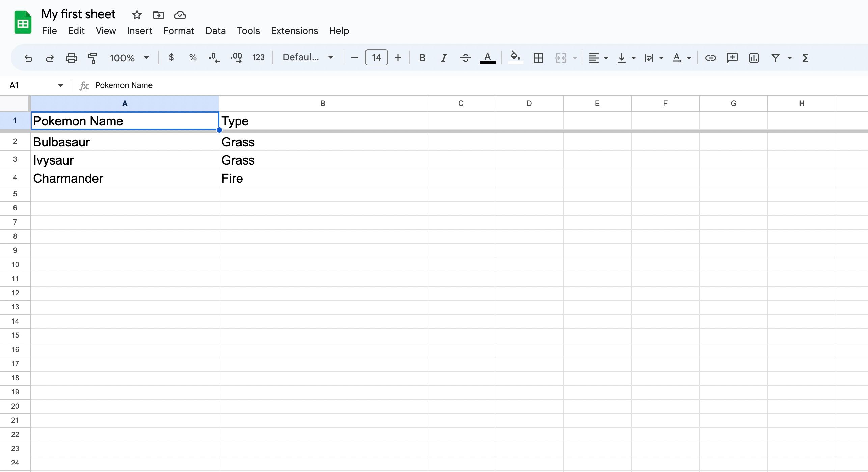Screen dimensions: 868x472
Task: Toggle strikethrough formatting
Action: (x=465, y=58)
